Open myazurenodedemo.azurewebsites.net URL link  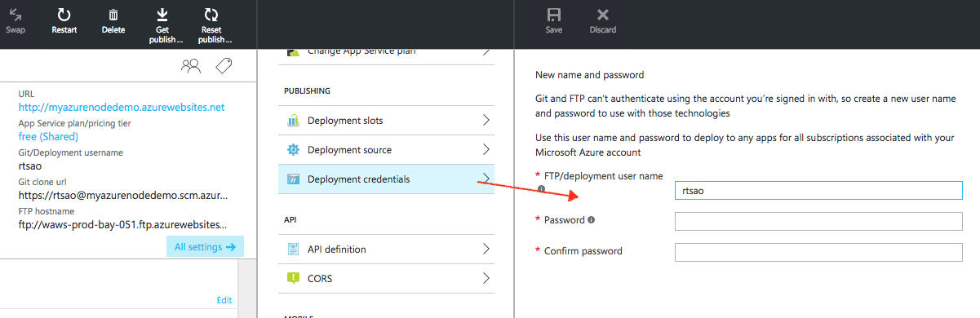pos(122,107)
